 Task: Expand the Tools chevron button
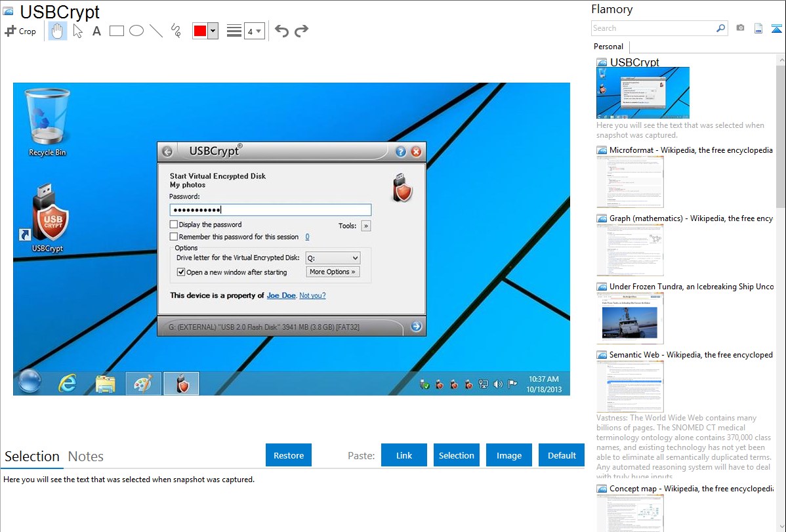coord(366,226)
